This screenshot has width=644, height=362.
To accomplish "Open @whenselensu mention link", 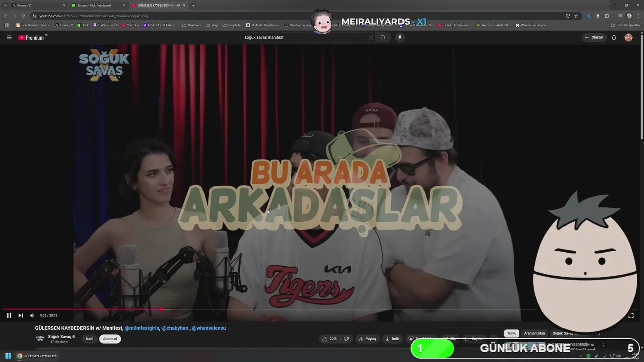I will tap(209, 328).
